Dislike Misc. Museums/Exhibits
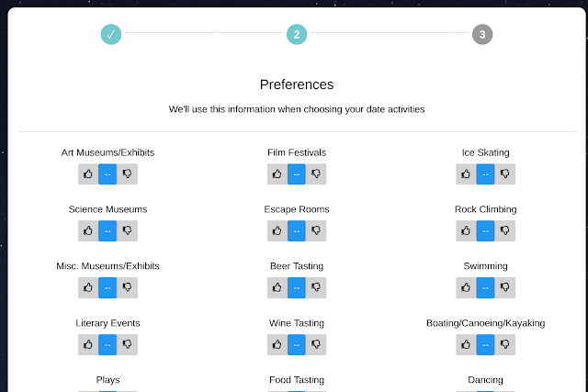Screen dimensions: 588x392 click(x=128, y=287)
